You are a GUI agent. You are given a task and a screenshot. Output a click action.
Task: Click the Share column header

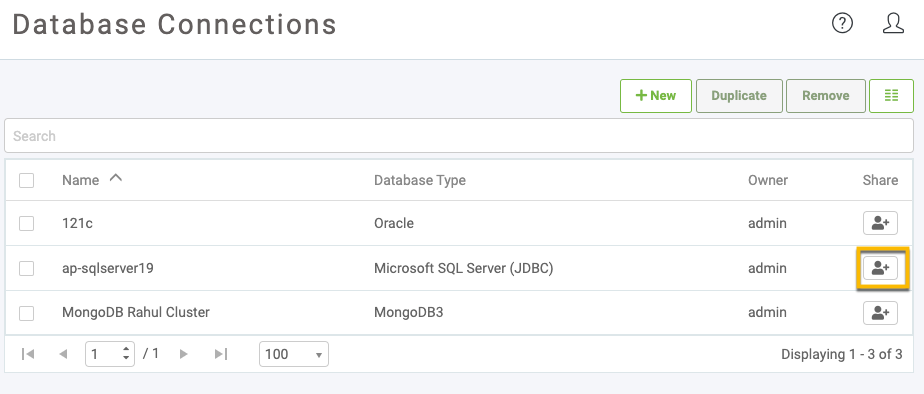click(880, 180)
